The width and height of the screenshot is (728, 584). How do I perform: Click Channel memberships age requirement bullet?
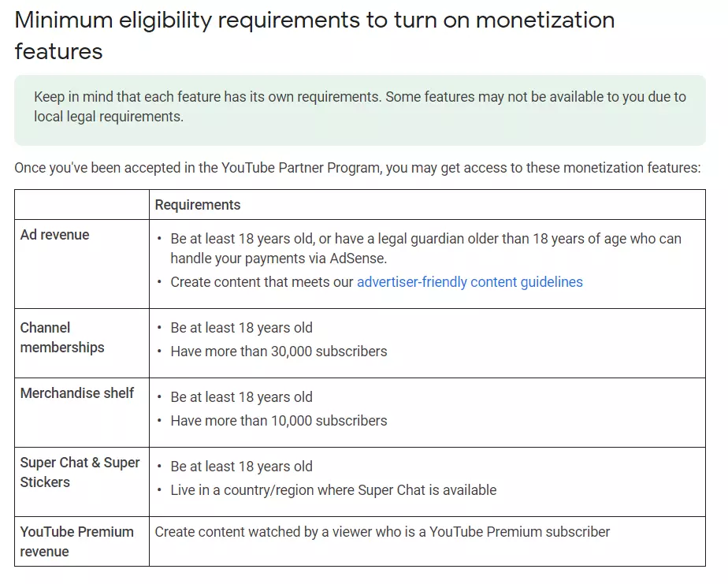241,328
